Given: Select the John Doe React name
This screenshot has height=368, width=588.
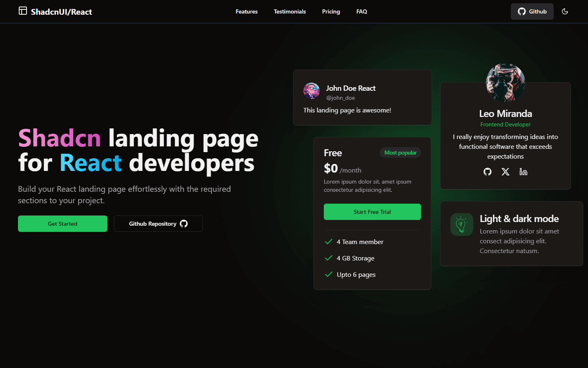Looking at the screenshot, I should (351, 88).
